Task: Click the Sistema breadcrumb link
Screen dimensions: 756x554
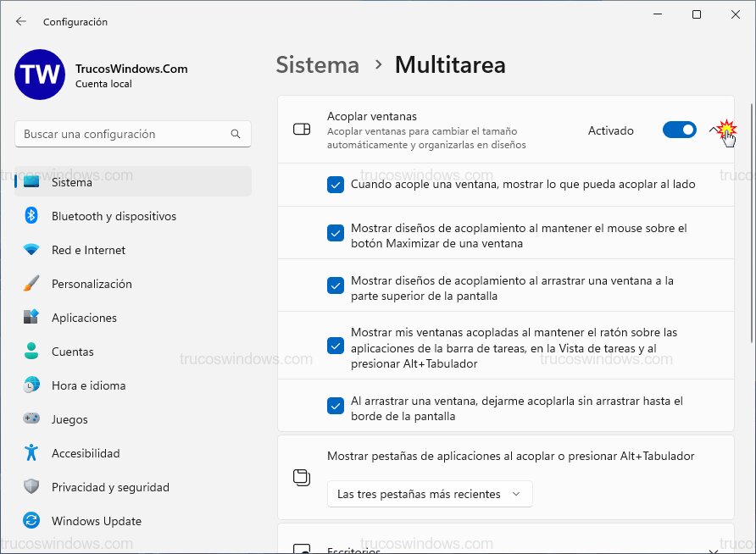Action: point(318,64)
